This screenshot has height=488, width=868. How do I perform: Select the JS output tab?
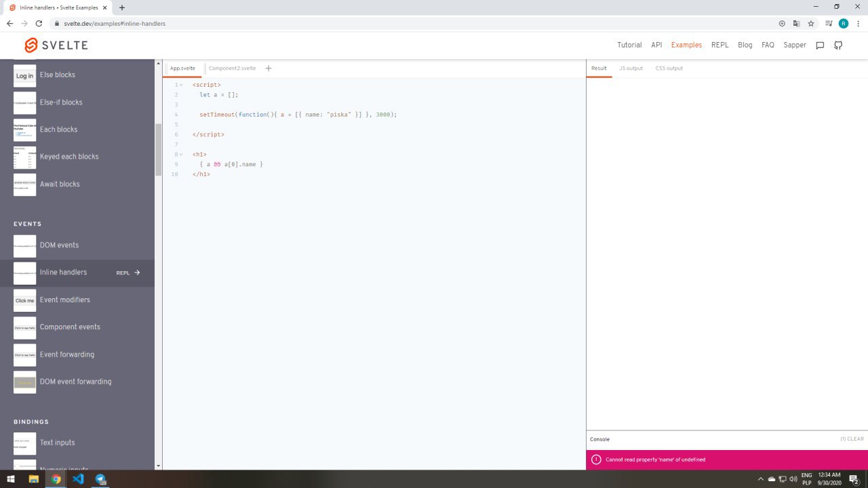(x=631, y=68)
